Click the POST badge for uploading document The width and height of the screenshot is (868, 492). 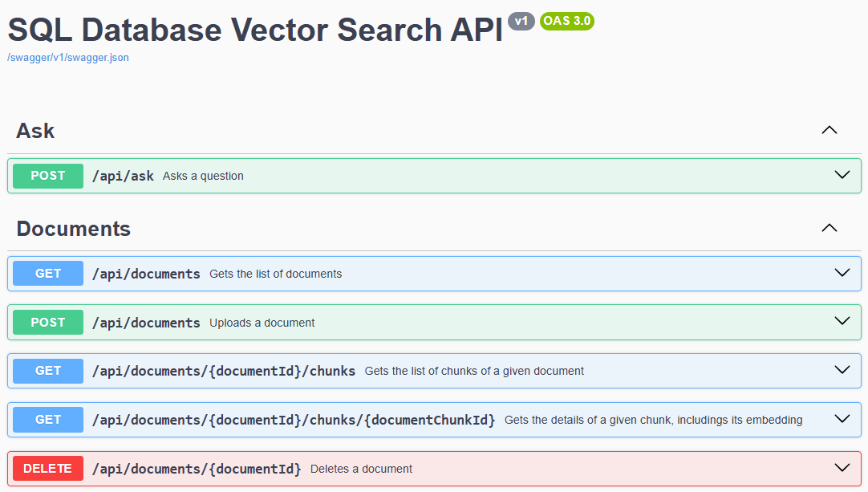click(x=48, y=323)
